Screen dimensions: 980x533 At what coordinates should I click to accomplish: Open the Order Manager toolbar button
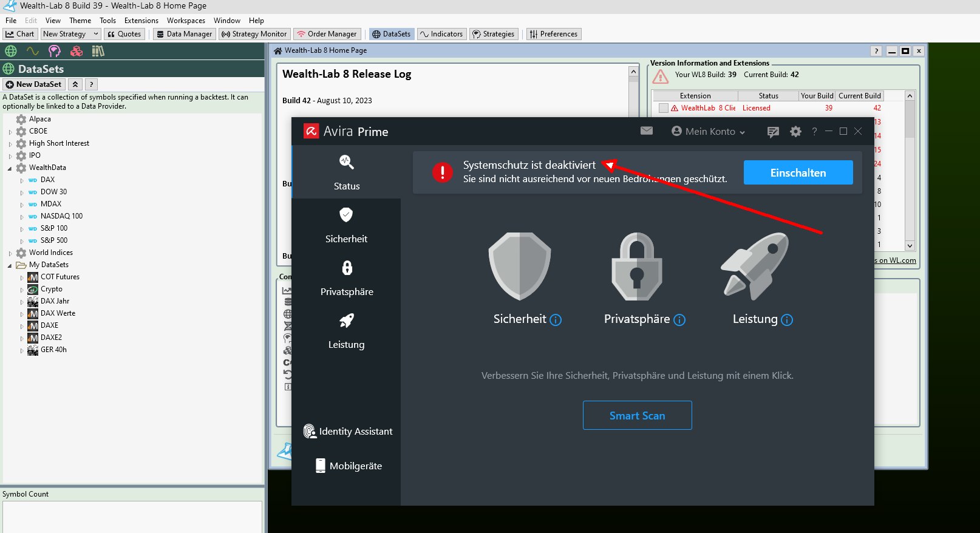[x=327, y=34]
